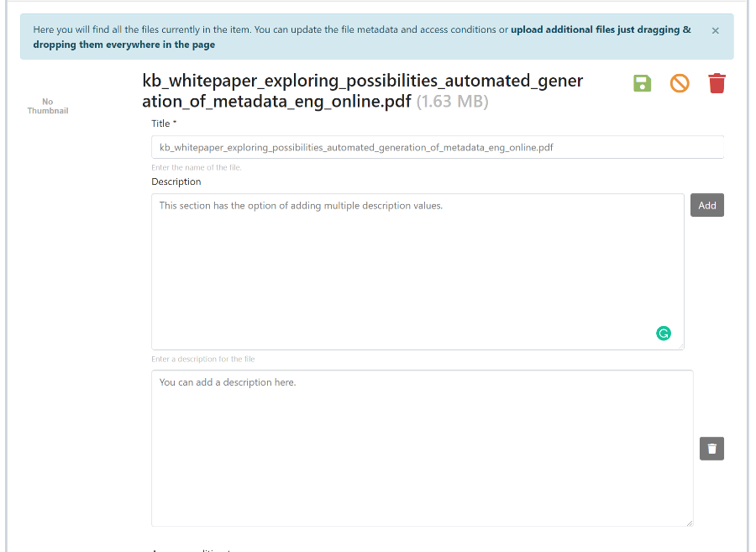The height and width of the screenshot is (552, 756).
Task: Click the 'Enter the name of the file' hint
Action: (197, 167)
